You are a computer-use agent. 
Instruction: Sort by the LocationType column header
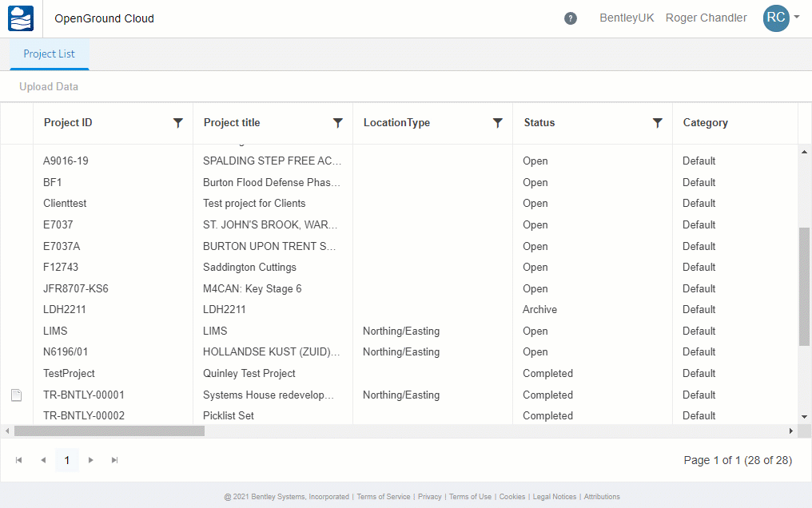[396, 122]
